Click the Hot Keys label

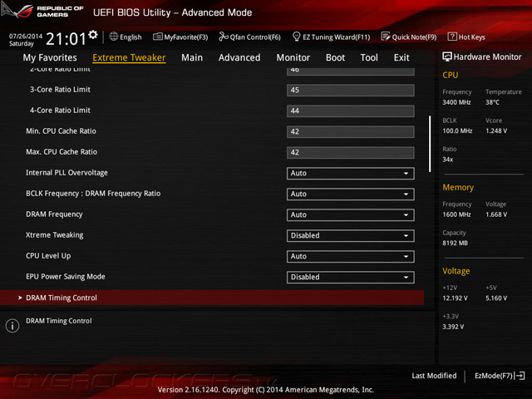[472, 37]
